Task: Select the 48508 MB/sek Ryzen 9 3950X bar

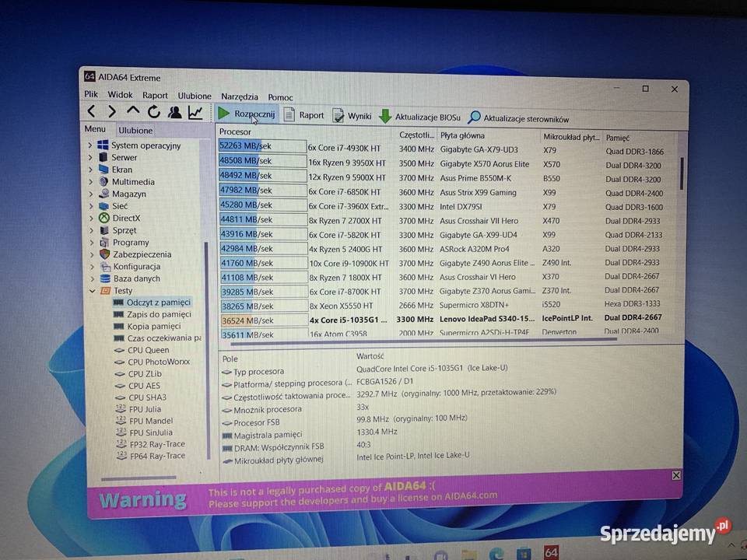Action: pos(262,161)
